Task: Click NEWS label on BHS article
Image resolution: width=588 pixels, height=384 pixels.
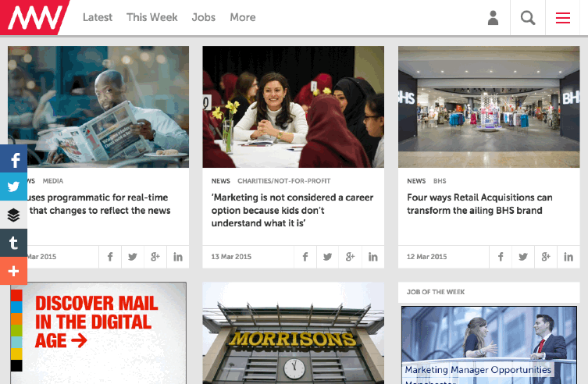Action: point(416,181)
